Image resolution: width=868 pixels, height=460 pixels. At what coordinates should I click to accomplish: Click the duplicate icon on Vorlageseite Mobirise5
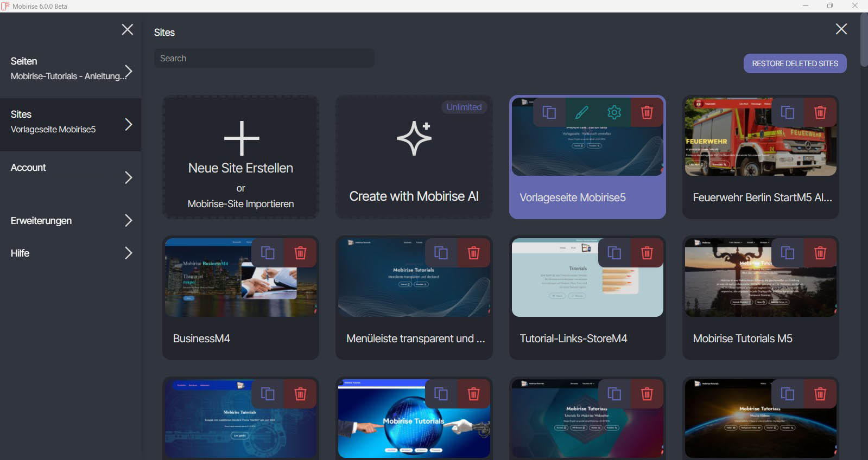pyautogui.click(x=549, y=112)
